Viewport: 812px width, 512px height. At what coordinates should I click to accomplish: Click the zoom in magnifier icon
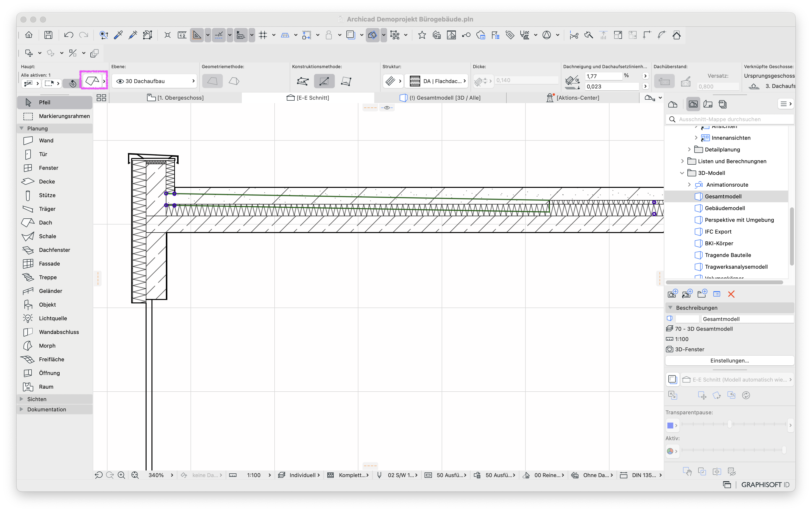[x=121, y=475]
